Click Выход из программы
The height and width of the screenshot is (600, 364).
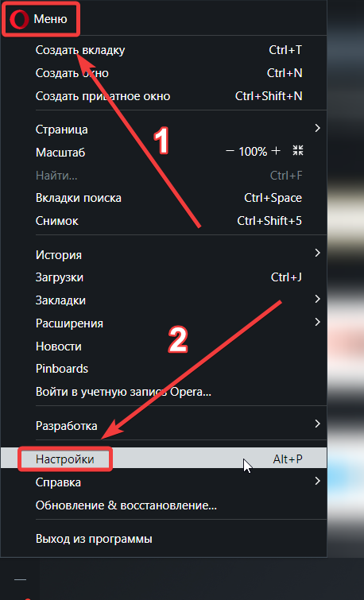164,539
